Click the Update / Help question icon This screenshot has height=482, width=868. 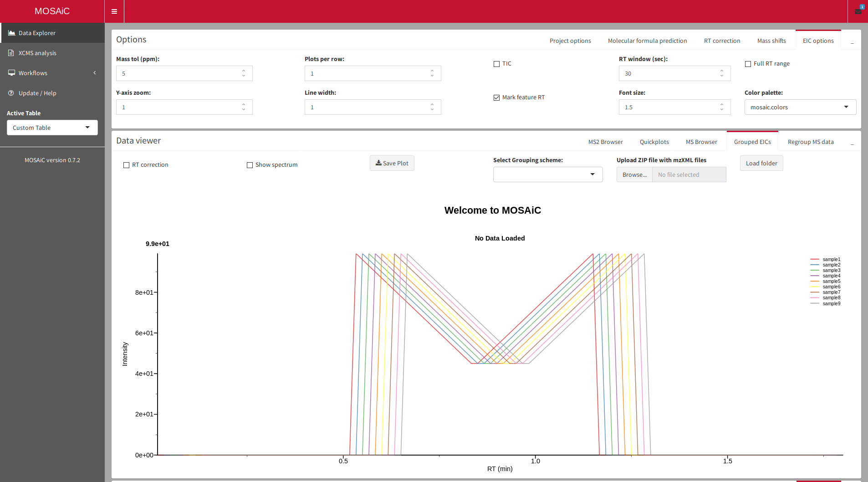[x=11, y=93]
